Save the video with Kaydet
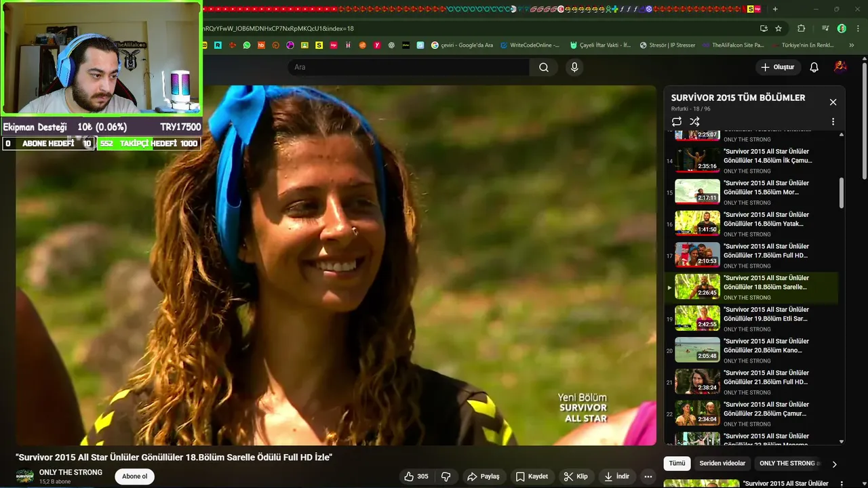The height and width of the screenshot is (488, 868). [532, 476]
